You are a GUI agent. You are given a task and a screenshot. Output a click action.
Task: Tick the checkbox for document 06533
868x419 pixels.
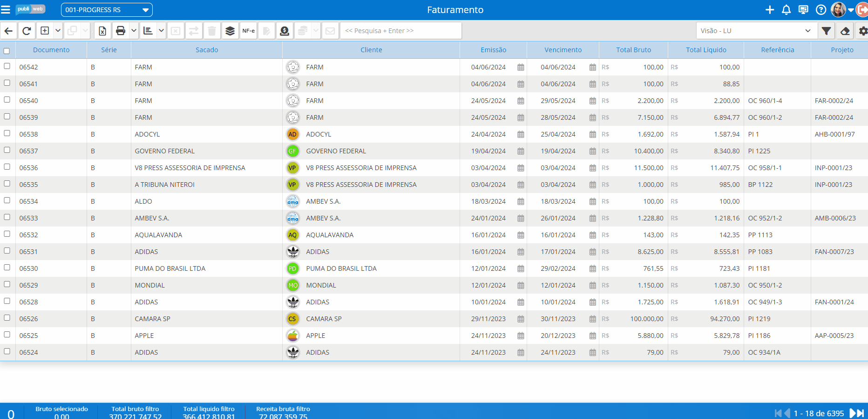click(x=7, y=217)
